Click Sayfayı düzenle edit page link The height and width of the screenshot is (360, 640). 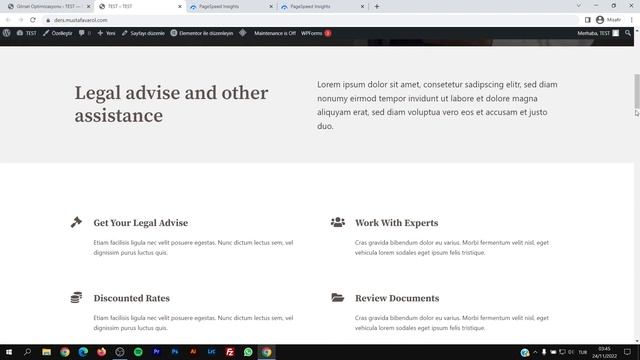click(x=143, y=33)
